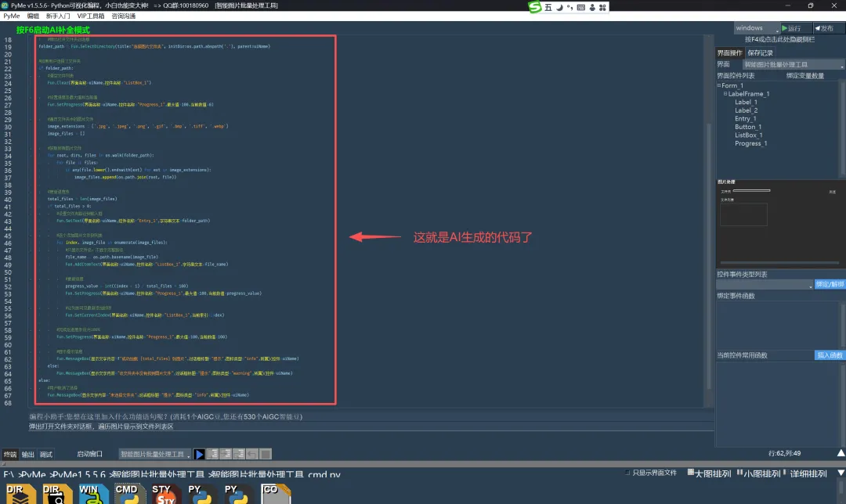The height and width of the screenshot is (504, 846).
Task: Open the 启动窗口 dropdown
Action: tap(155, 455)
